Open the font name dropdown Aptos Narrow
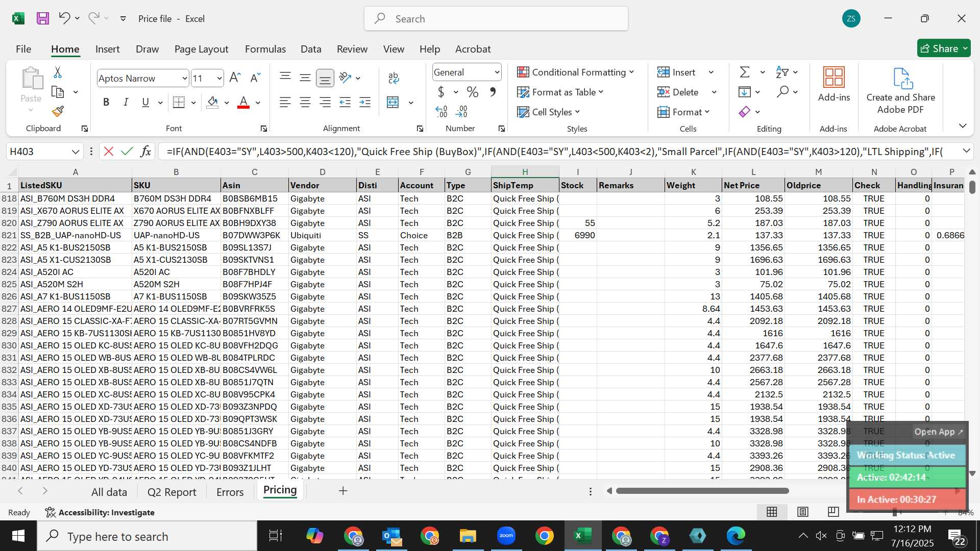Screen dimensions: 980x551 [185, 79]
